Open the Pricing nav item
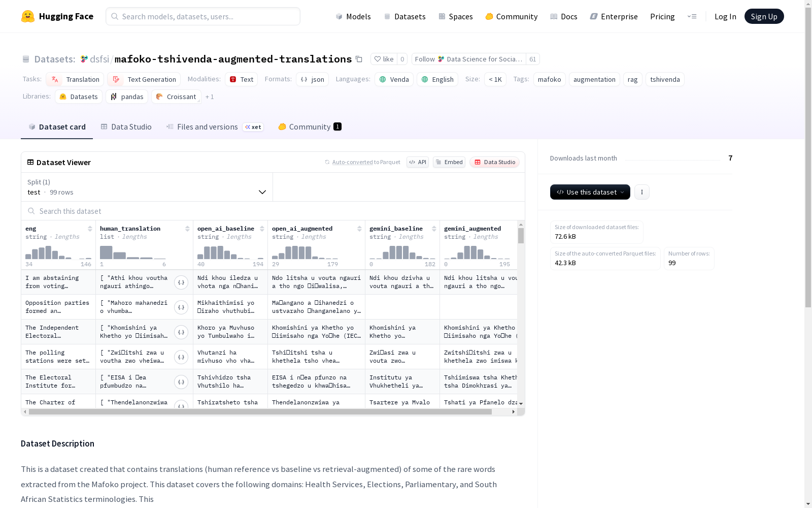Viewport: 812px width, 508px height. pyautogui.click(x=662, y=16)
